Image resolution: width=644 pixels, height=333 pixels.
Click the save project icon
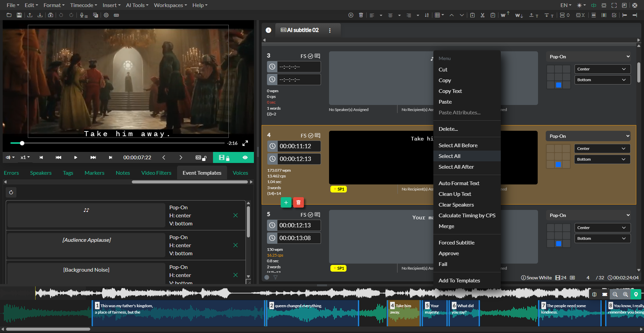pyautogui.click(x=19, y=15)
